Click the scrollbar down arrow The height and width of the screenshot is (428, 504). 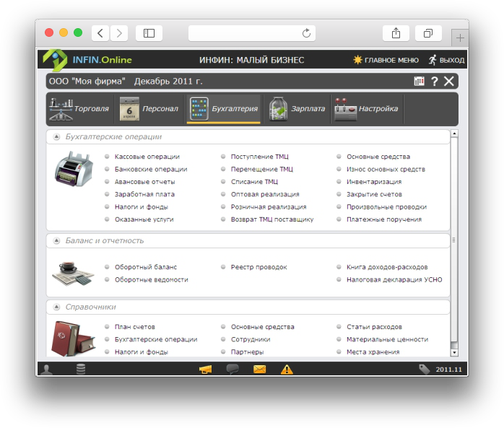(x=454, y=352)
